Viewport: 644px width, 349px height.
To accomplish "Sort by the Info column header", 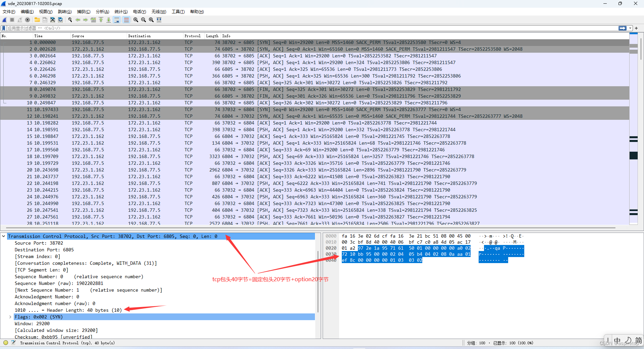I will tap(424, 36).
